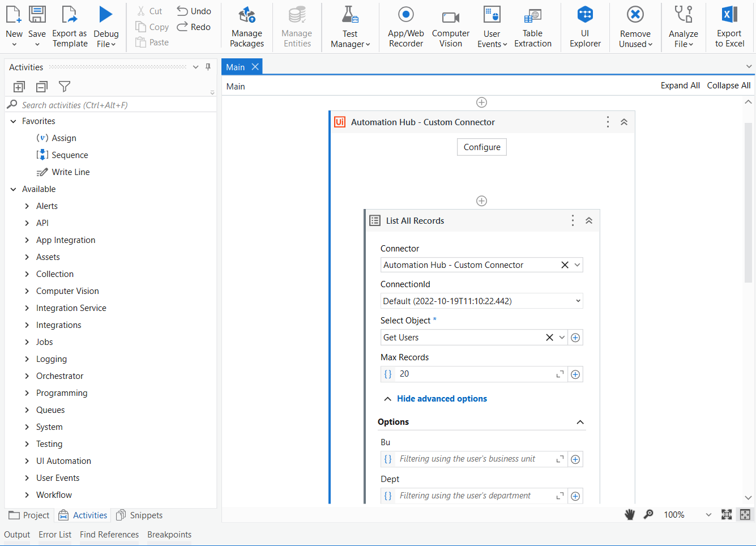Click the fit to screen icon
The height and width of the screenshot is (546, 756).
tap(727, 514)
